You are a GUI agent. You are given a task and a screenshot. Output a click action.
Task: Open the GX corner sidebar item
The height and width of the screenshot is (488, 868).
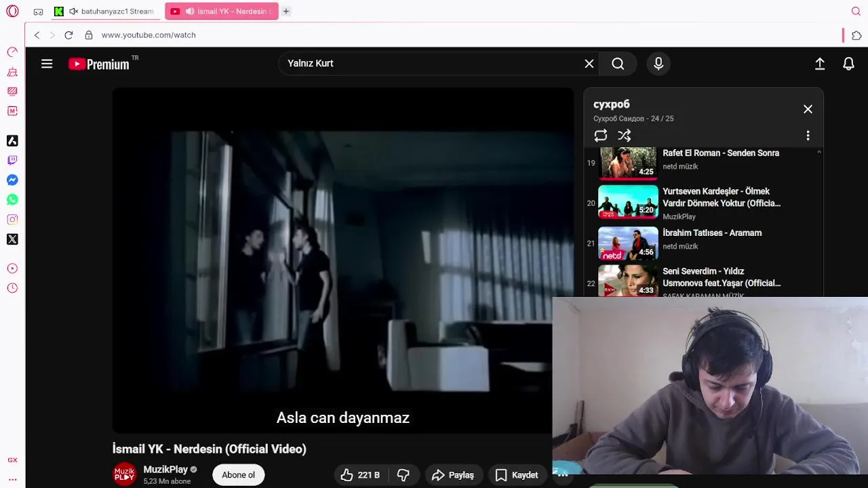tap(12, 460)
